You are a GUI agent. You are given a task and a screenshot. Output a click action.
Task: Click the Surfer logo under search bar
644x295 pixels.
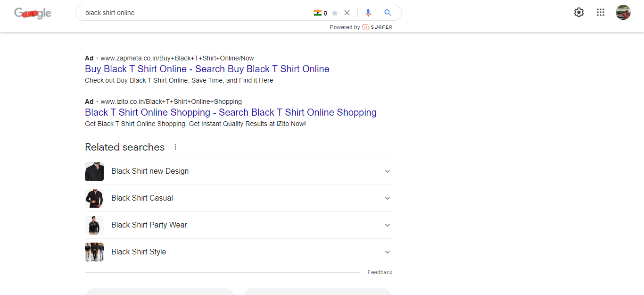pos(377,27)
